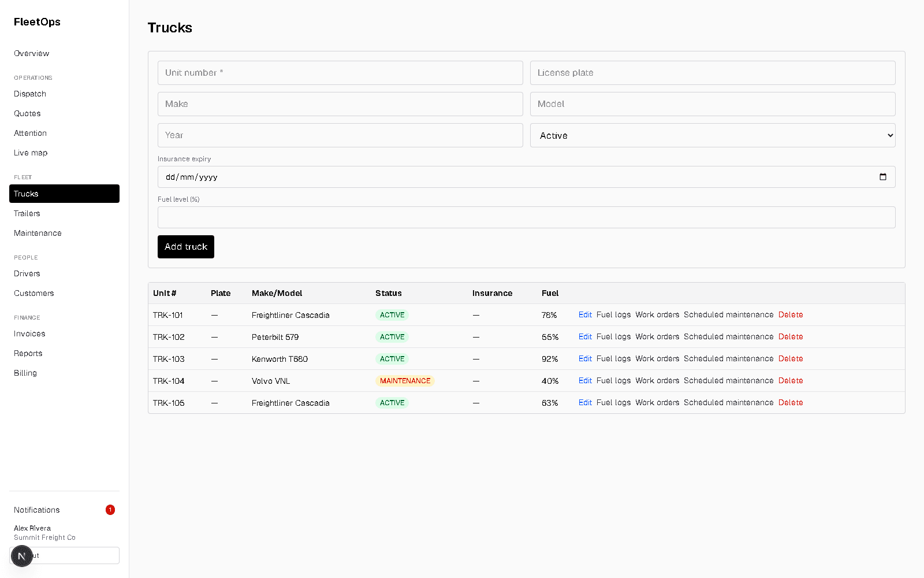The width and height of the screenshot is (924, 578).
Task: Delete truck TRK-105
Action: pyautogui.click(x=791, y=402)
